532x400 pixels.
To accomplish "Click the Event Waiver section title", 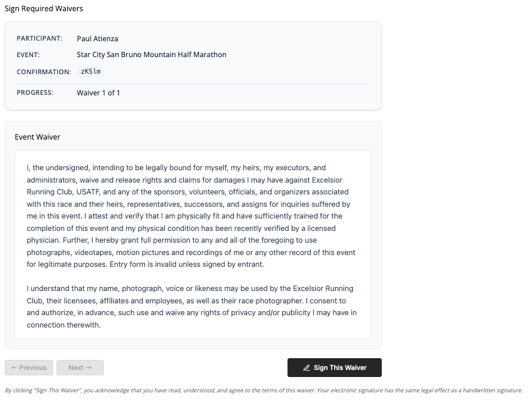I will pyautogui.click(x=38, y=137).
